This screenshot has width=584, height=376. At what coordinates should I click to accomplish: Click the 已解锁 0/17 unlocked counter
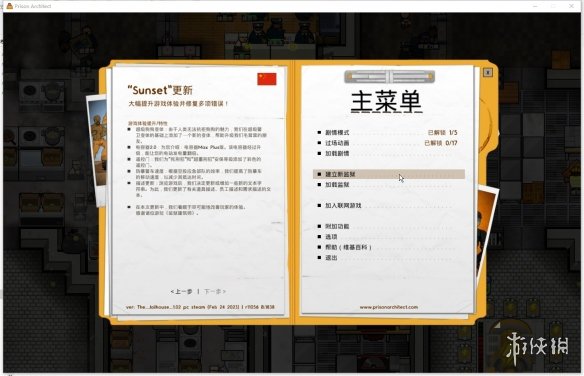(x=441, y=143)
